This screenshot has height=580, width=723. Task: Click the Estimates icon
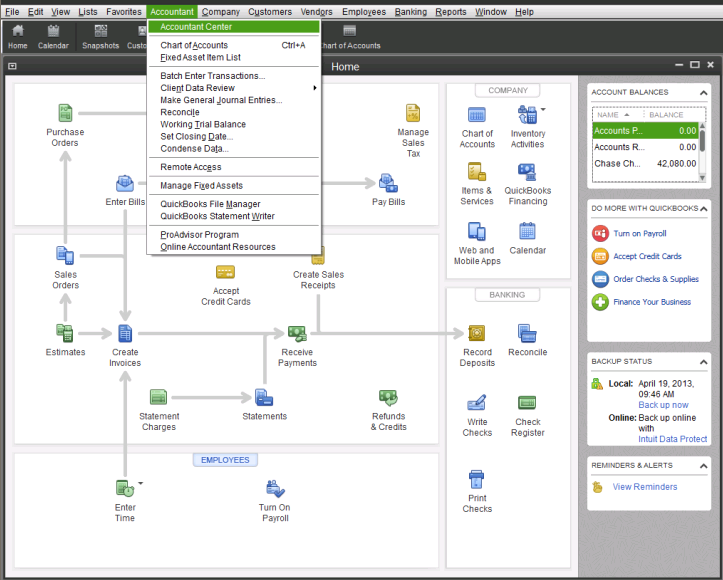coord(65,333)
